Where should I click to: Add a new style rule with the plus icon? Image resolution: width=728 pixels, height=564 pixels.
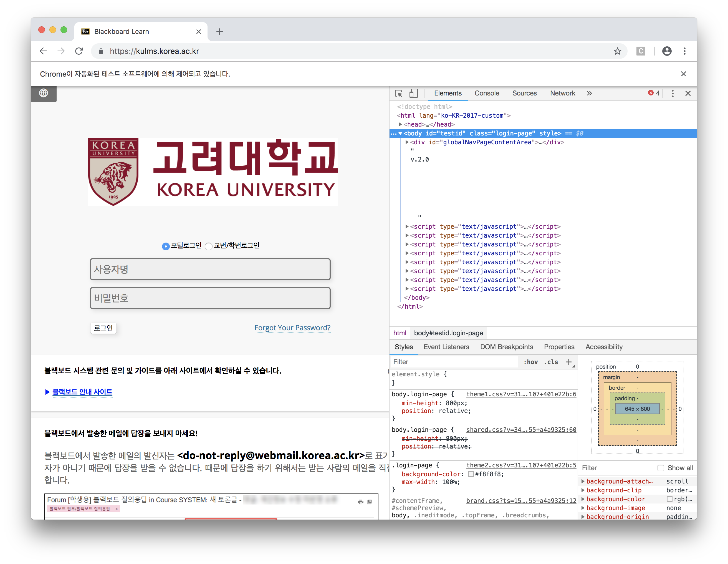coord(569,362)
